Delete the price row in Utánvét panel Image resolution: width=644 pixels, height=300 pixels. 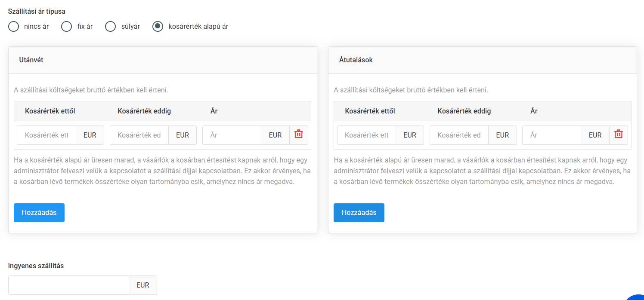(x=299, y=134)
